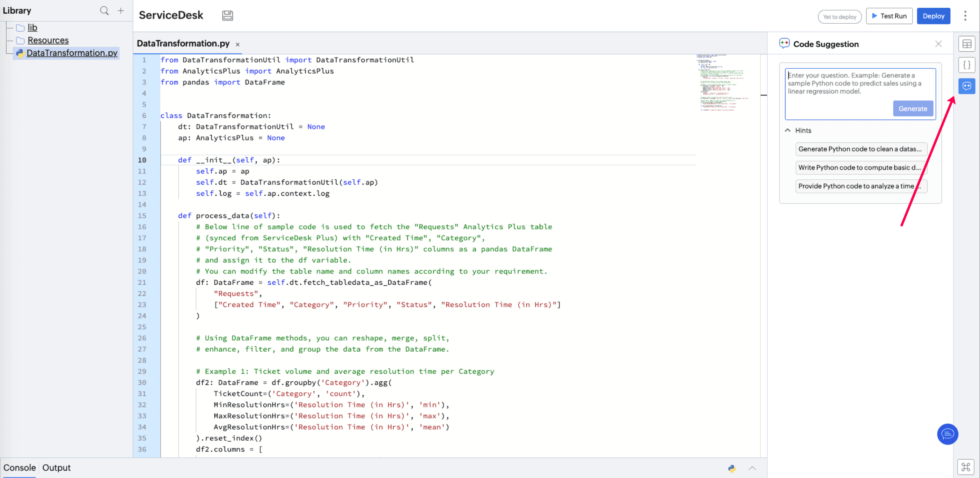
Task: Open the table view icon in right sidebar
Action: point(967,44)
